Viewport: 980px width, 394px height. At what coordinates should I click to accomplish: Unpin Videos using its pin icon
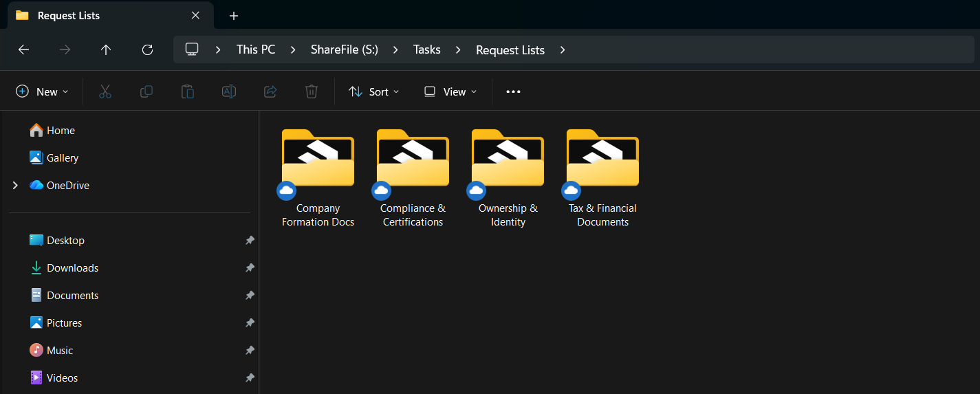click(250, 377)
